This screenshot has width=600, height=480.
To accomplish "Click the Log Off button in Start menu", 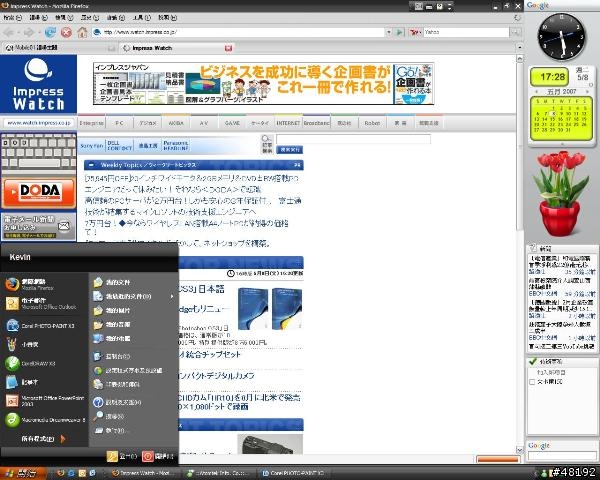I will pyautogui.click(x=122, y=456).
